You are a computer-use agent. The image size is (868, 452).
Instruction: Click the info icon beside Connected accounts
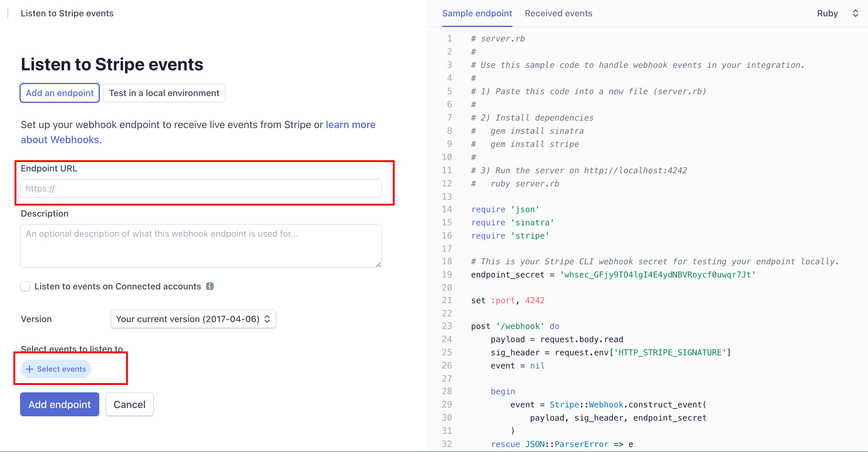[209, 286]
